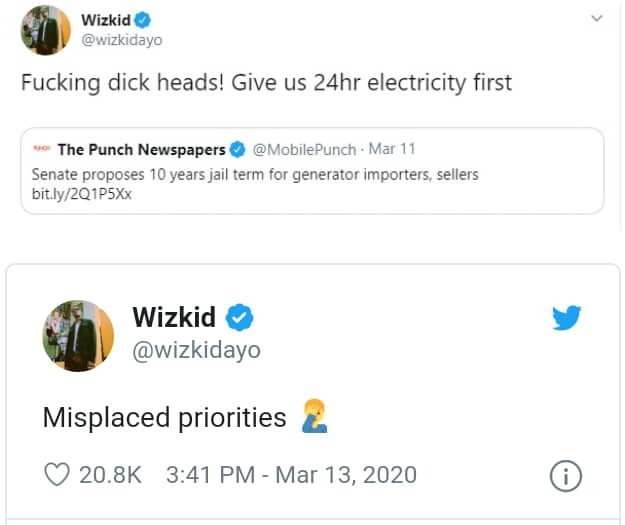Click the Mar 11 quoted tweet date
The height and width of the screenshot is (525, 625).
[392, 150]
